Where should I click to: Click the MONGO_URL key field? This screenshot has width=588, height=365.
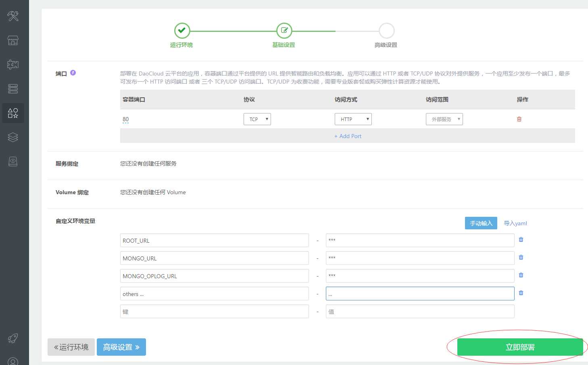[x=215, y=258]
